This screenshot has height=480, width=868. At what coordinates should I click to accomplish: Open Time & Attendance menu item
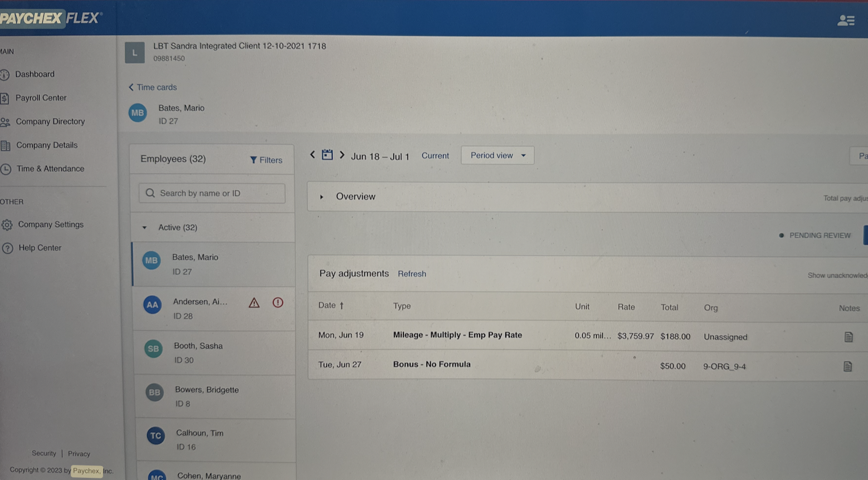(x=50, y=169)
